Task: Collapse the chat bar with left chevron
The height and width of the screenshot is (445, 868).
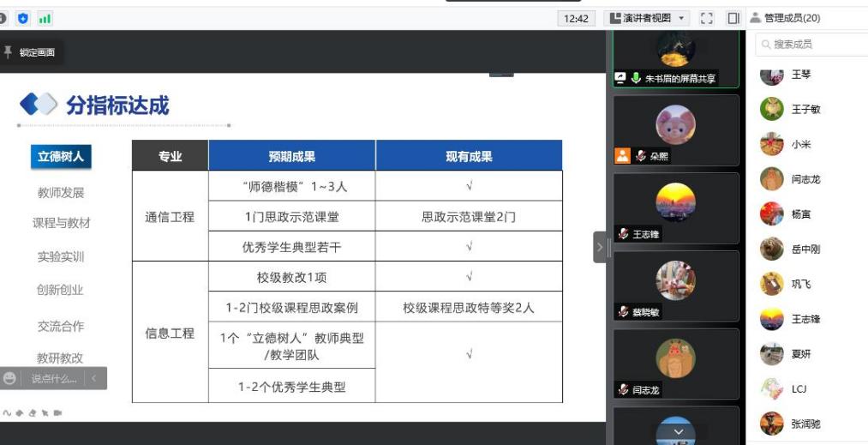Action: click(94, 378)
